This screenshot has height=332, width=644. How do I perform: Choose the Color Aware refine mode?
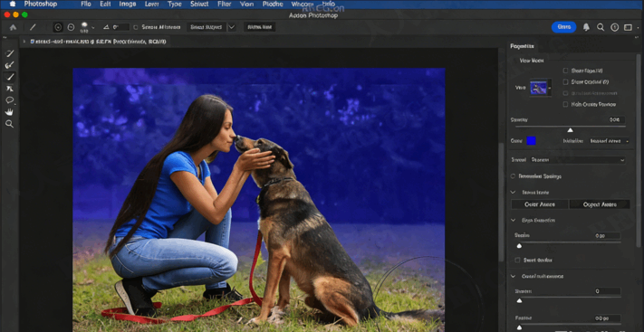[540, 204]
